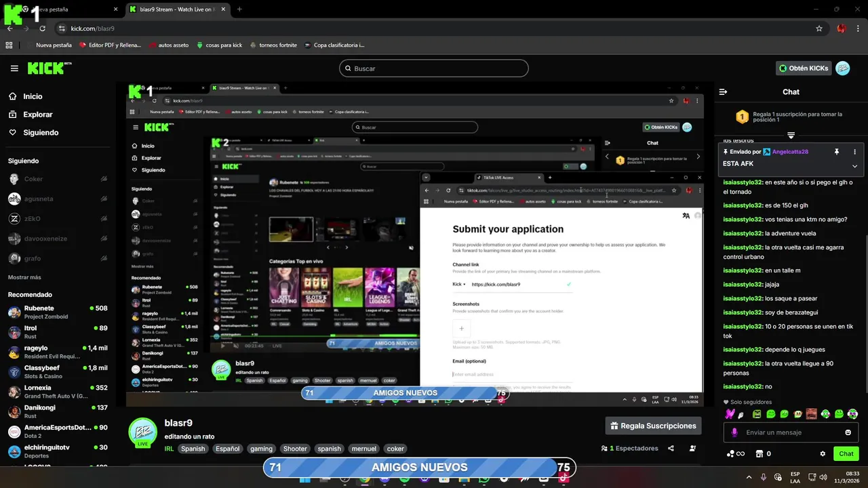Select followed channel grafo

(57, 258)
